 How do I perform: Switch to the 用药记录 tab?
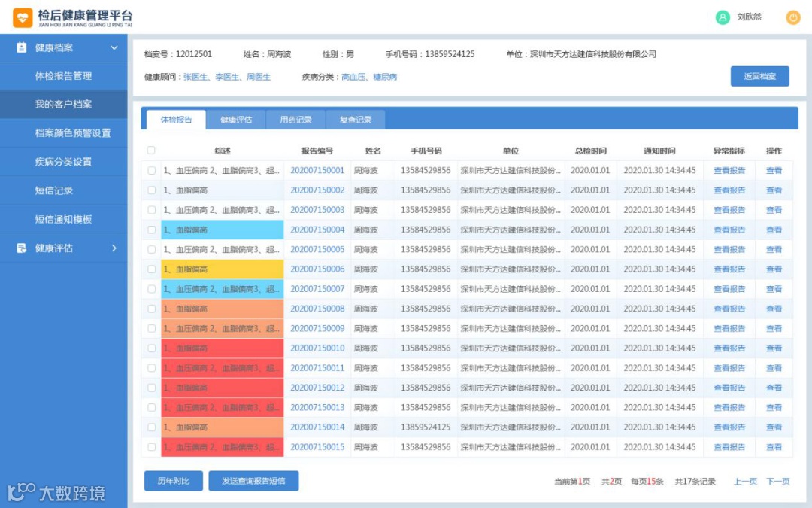tap(295, 120)
